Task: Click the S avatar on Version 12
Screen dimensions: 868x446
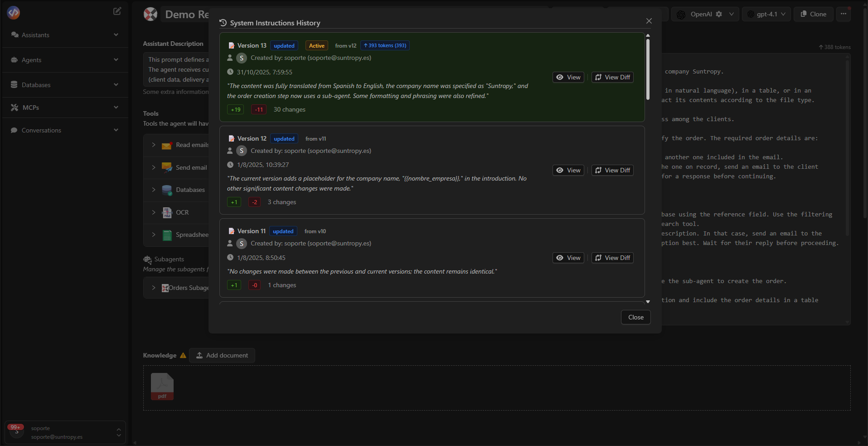Action: click(x=242, y=151)
